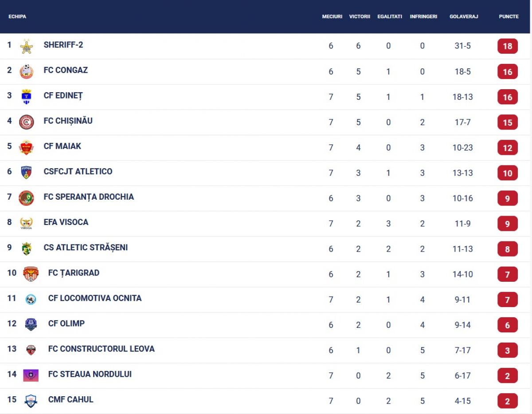
Task: Open FC Constructorul Leova team link
Action: pos(102,349)
